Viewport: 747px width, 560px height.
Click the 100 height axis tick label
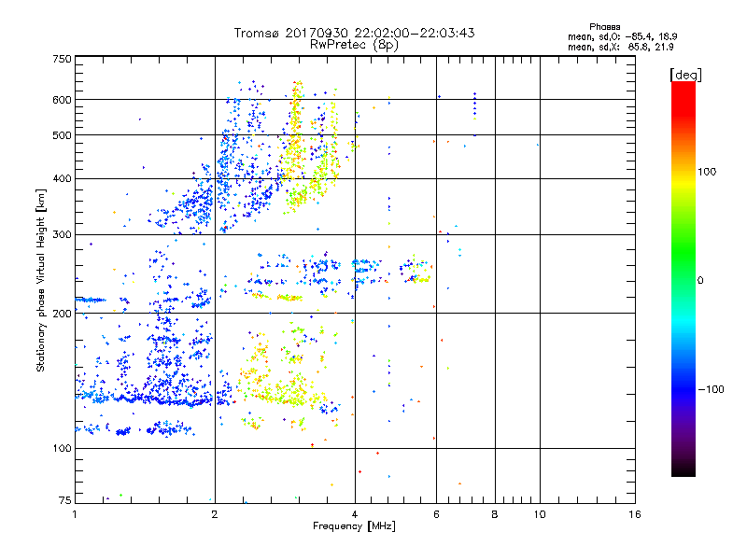62,449
